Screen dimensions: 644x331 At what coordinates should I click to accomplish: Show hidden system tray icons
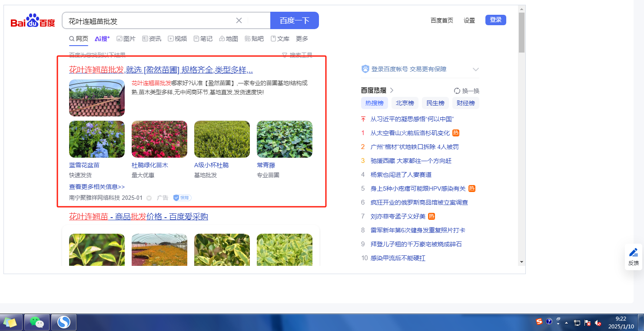click(x=566, y=323)
